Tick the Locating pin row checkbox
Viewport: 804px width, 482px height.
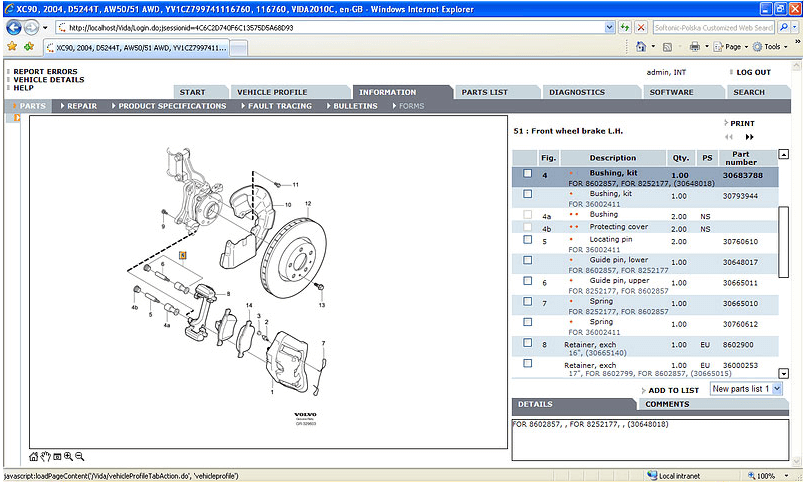coord(527,239)
